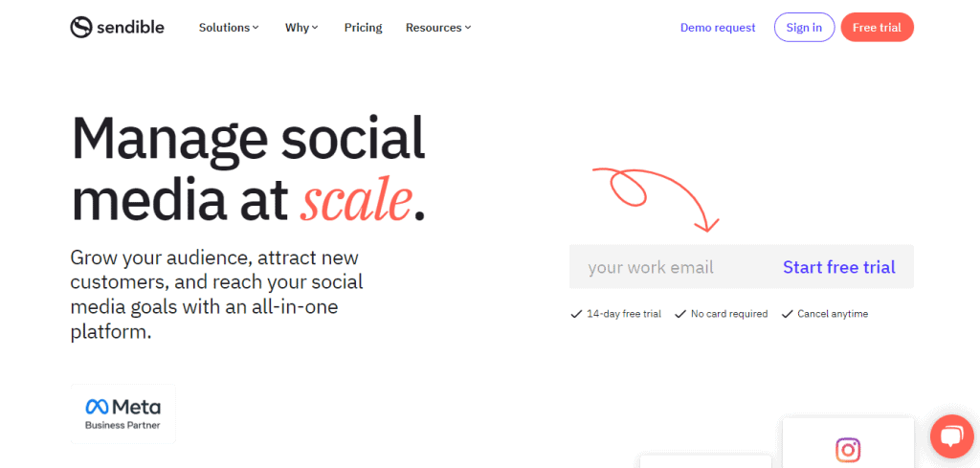The image size is (980, 468).
Task: Click the Start free trial button
Action: (838, 267)
